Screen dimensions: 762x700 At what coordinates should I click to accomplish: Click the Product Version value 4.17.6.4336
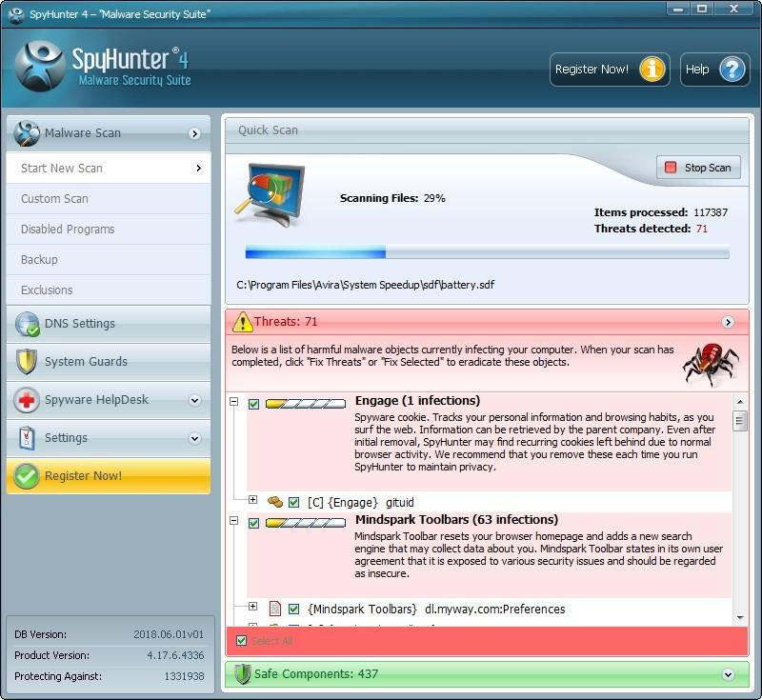175,655
